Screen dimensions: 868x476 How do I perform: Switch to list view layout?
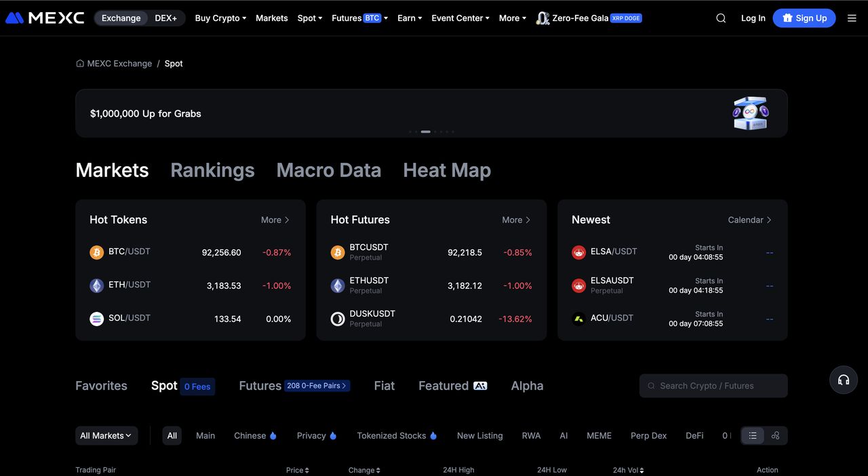753,436
